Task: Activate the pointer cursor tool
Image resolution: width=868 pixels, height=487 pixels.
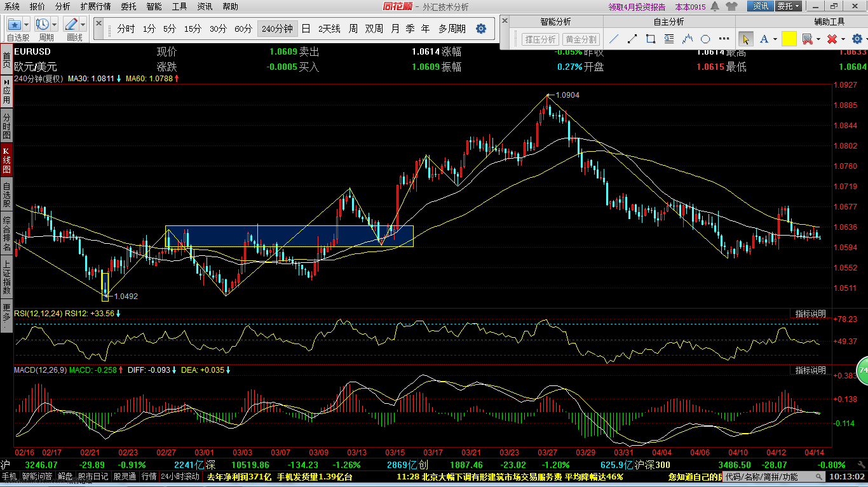Action: point(745,39)
